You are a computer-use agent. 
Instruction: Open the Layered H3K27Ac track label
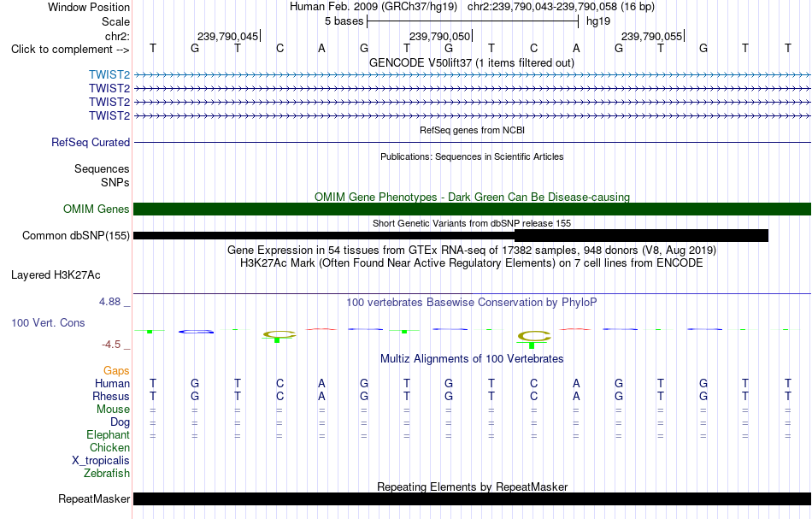(56, 275)
